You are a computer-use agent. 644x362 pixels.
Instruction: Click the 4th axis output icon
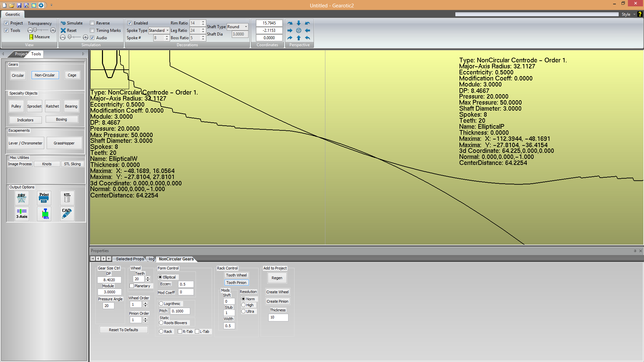pyautogui.click(x=45, y=214)
